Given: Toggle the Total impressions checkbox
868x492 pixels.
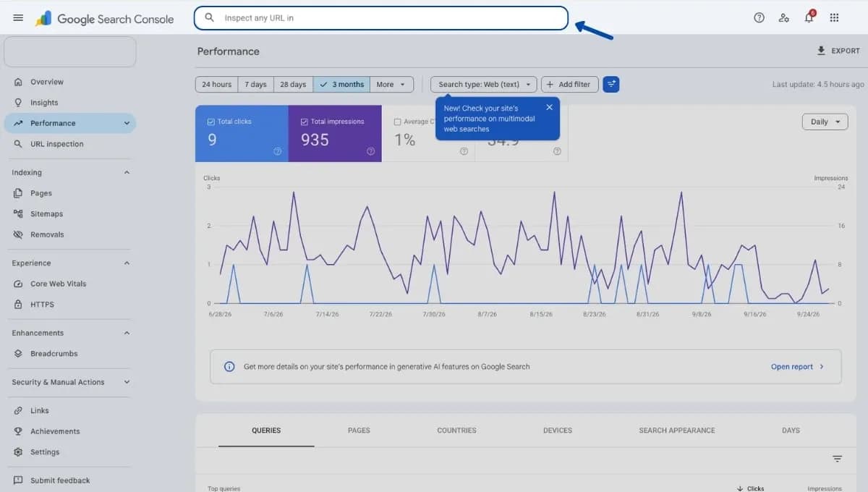Looking at the screenshot, I should tap(304, 122).
